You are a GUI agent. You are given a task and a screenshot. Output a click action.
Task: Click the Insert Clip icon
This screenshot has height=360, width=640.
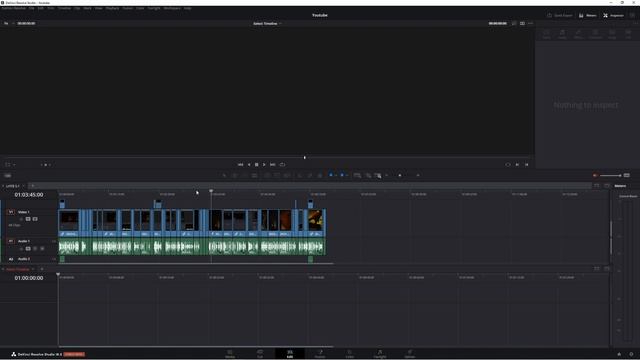[267, 176]
